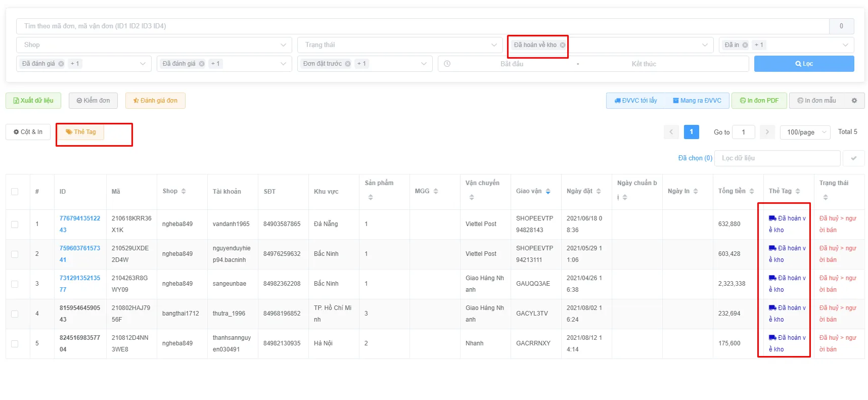Check row 1 order checkbox
868x400 pixels.
(15, 224)
